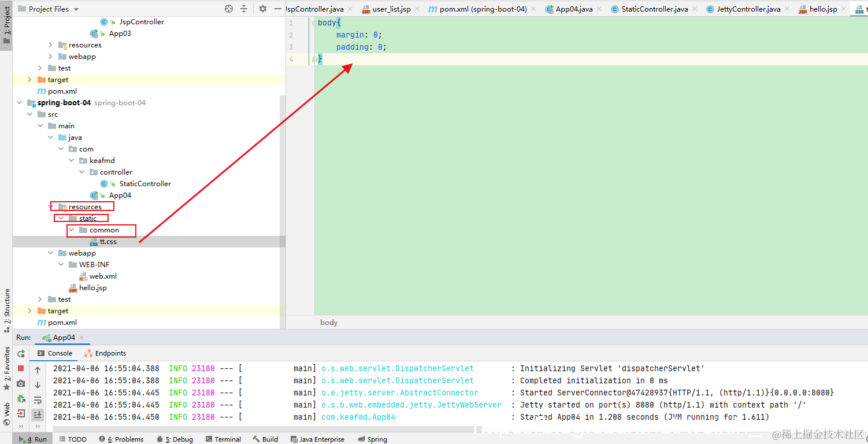Rerun App04 with the green rerun icon
868x444 pixels.
[x=21, y=353]
